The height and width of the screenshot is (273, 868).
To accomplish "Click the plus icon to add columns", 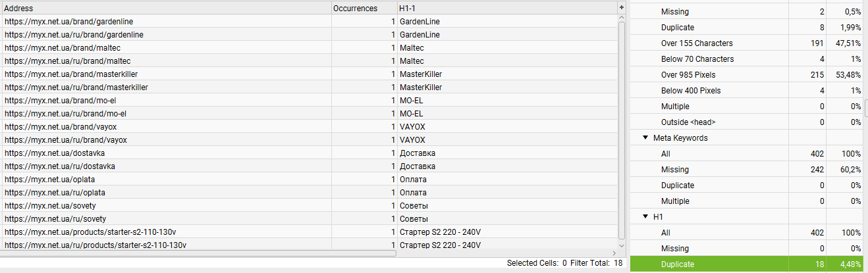I will pyautogui.click(x=621, y=7).
